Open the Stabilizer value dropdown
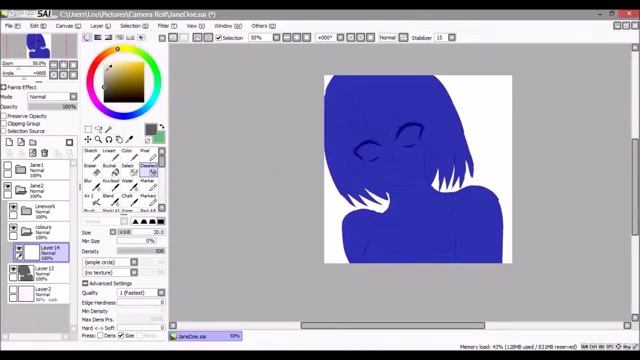 452,38
